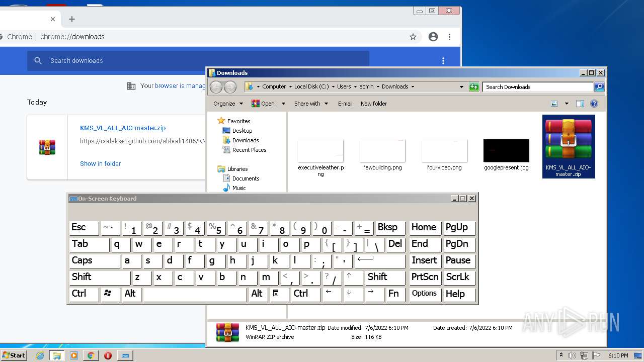This screenshot has height=362, width=644.
Task: Toggle left Alt key on On-Screen Keyboard
Action: pos(131,294)
